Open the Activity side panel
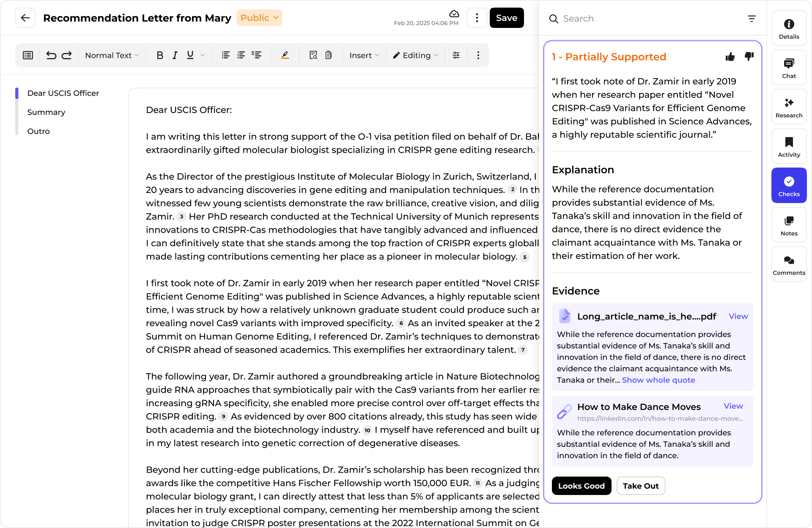Viewport: 812px width, 528px height. click(x=789, y=146)
